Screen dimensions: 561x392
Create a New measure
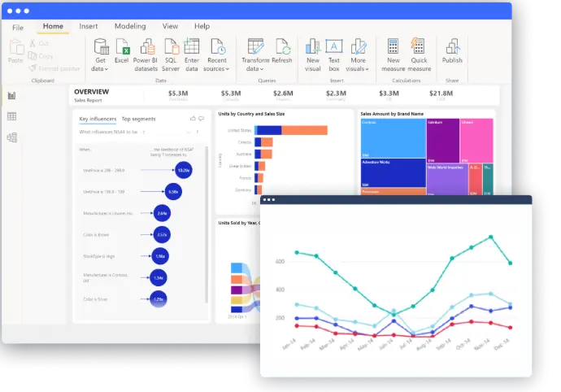point(393,54)
